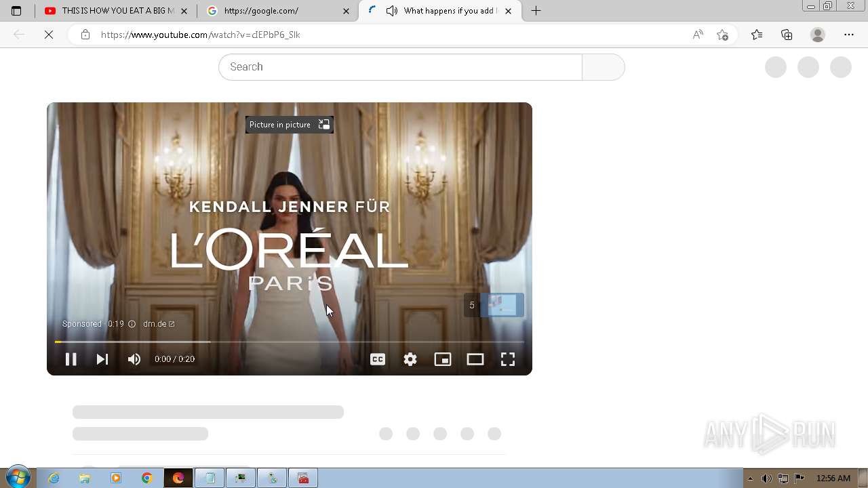
Task: Mute the video player volume
Action: (134, 359)
